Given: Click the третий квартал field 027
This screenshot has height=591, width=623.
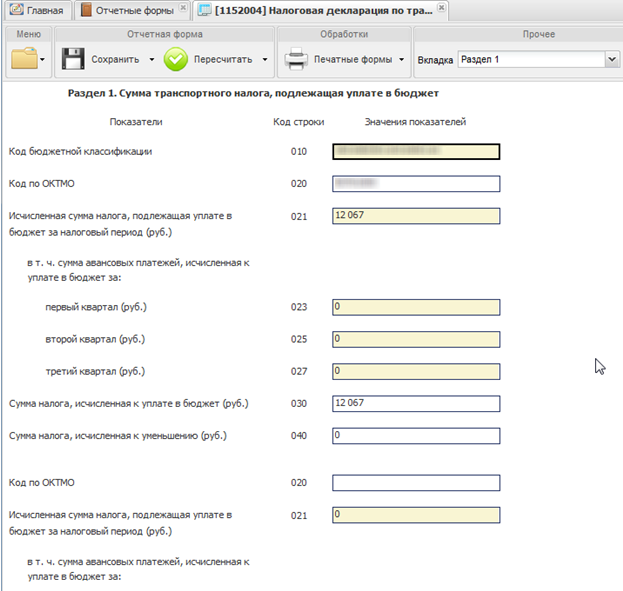Looking at the screenshot, I should pyautogui.click(x=416, y=372).
